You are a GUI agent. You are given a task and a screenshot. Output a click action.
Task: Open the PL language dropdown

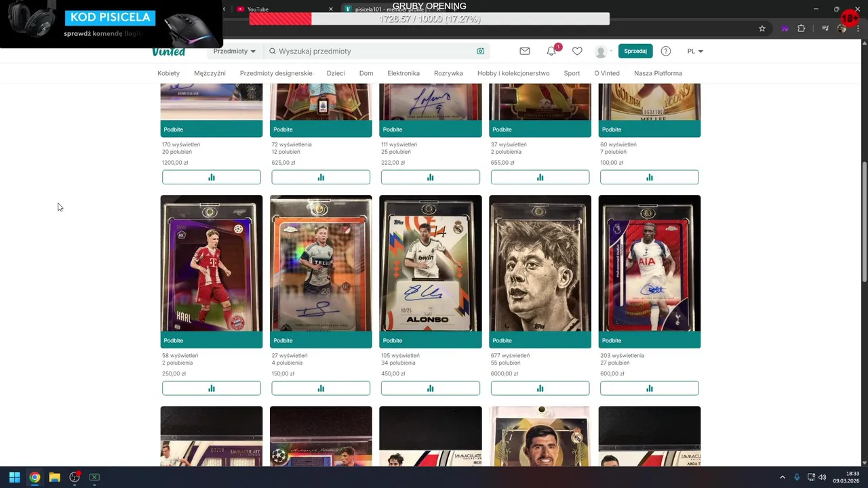click(695, 51)
